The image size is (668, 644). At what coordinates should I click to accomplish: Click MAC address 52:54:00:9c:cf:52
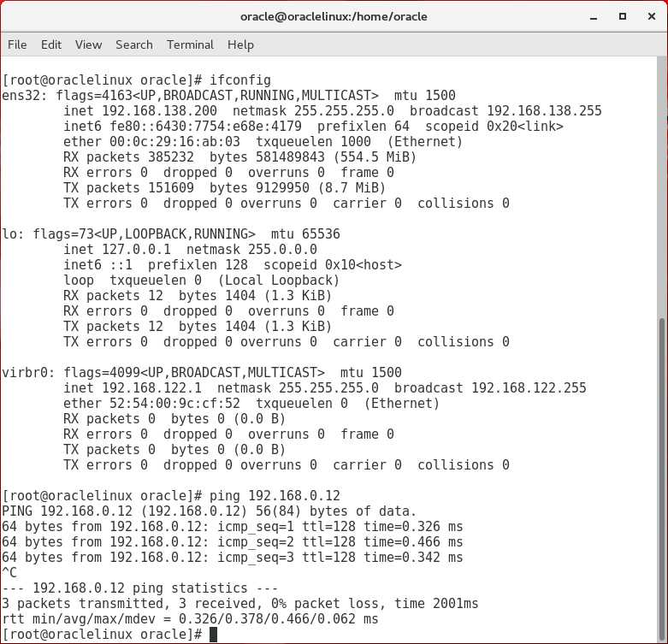[174, 404]
